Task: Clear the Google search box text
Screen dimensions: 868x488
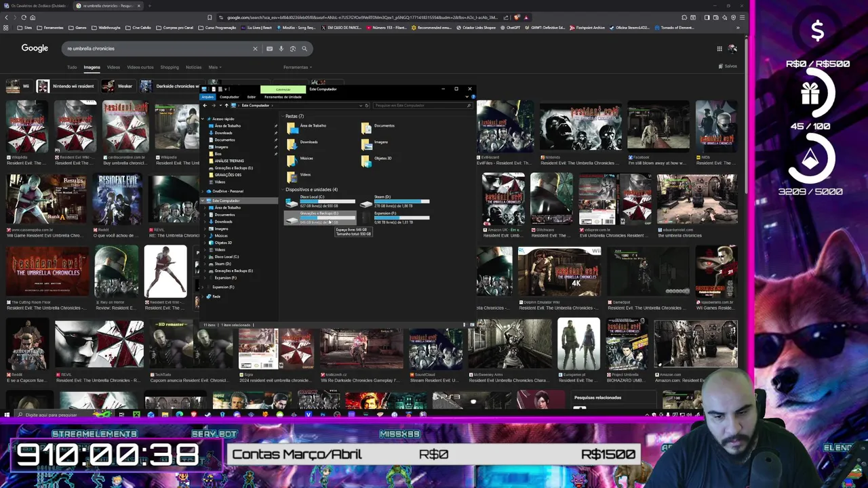Action: point(255,49)
